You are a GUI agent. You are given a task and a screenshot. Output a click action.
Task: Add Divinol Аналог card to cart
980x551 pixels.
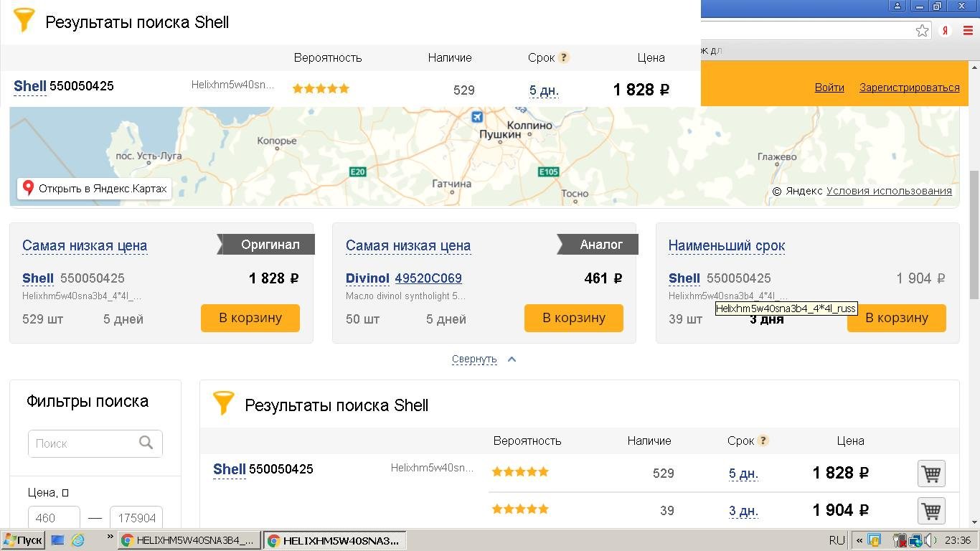[573, 318]
